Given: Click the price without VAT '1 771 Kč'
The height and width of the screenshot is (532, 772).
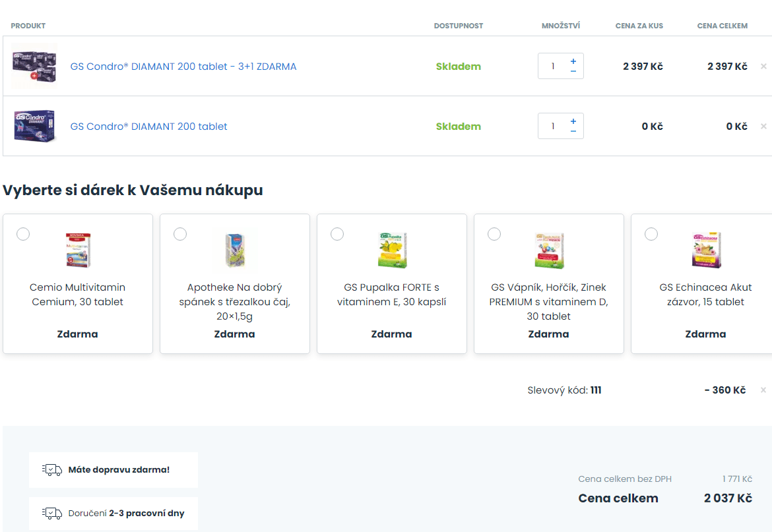Looking at the screenshot, I should coord(737,479).
